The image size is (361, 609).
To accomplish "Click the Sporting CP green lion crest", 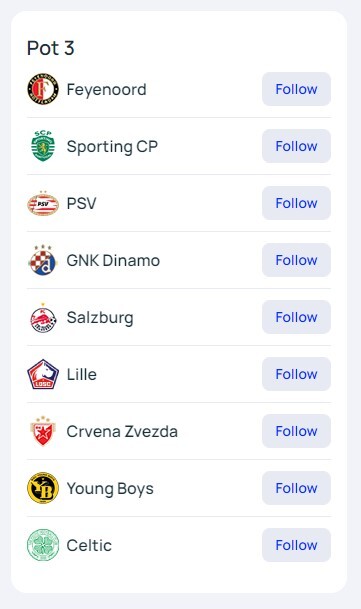I will point(43,146).
